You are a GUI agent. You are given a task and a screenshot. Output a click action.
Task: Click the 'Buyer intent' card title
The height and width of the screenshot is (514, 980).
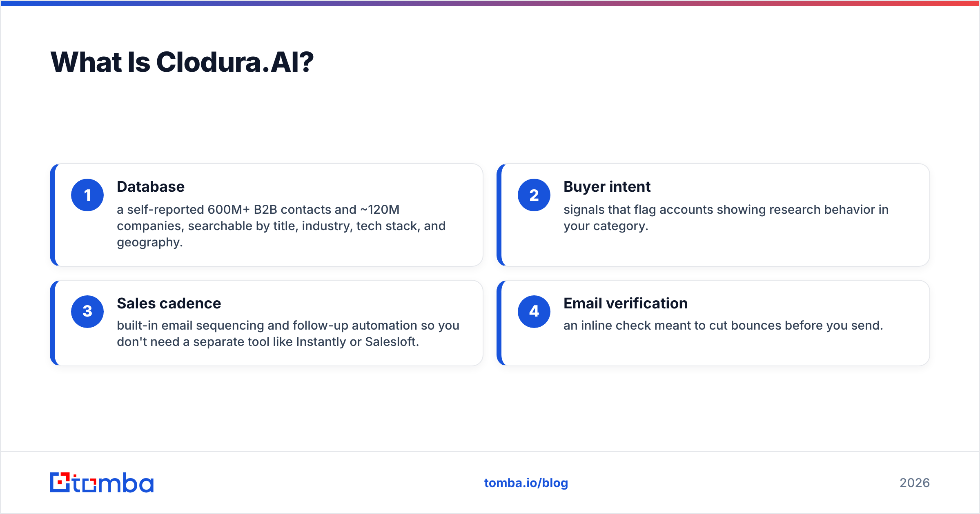607,186
